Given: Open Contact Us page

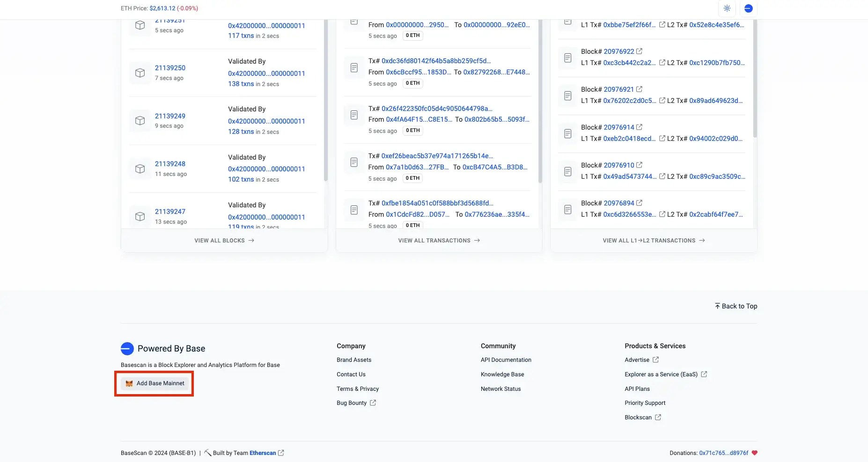Looking at the screenshot, I should [x=351, y=374].
